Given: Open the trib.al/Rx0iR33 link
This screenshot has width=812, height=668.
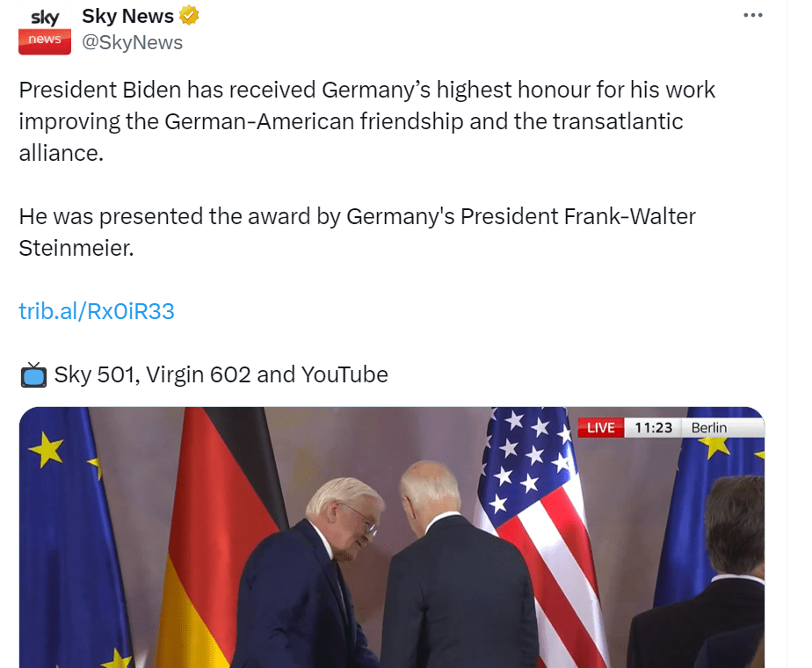Looking at the screenshot, I should (x=97, y=311).
